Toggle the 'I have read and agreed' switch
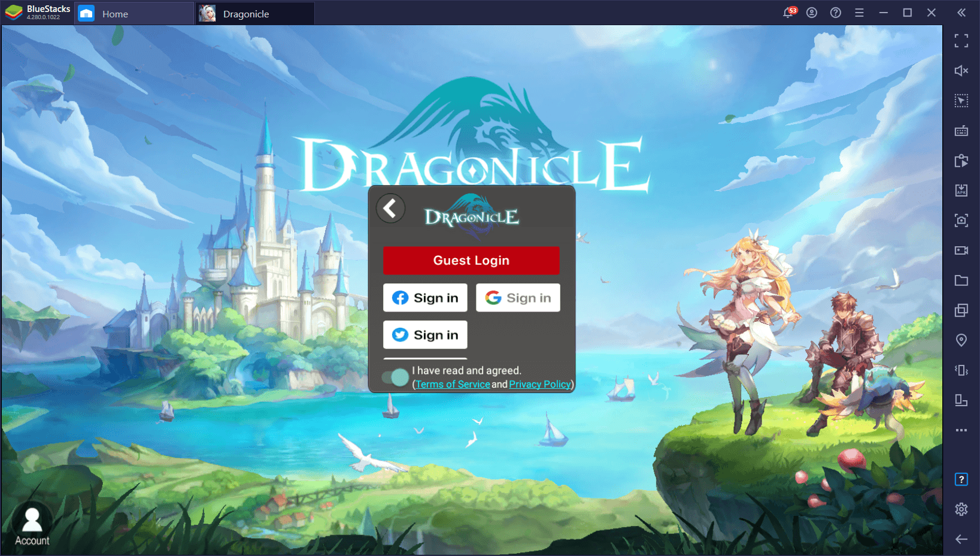This screenshot has width=980, height=556. pos(395,377)
